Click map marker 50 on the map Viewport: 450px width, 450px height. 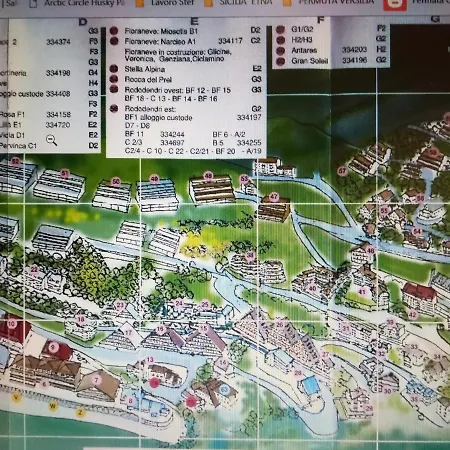coord(116,181)
